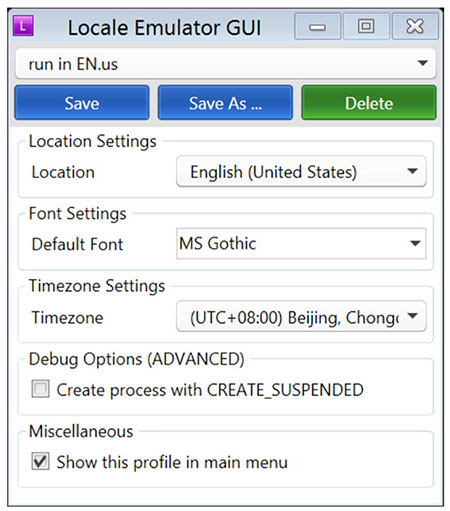Click the 'Show this profile in main menu' label
Screen dimensions: 450x511
(172, 462)
